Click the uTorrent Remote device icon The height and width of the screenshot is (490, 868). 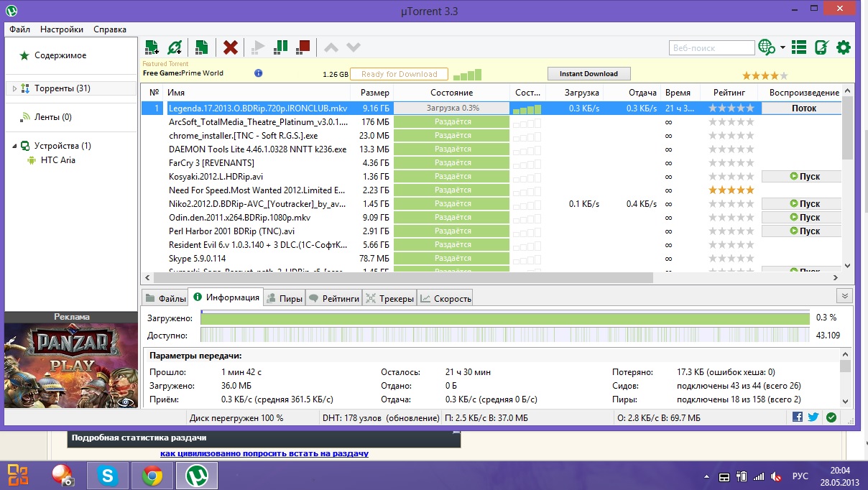(821, 47)
